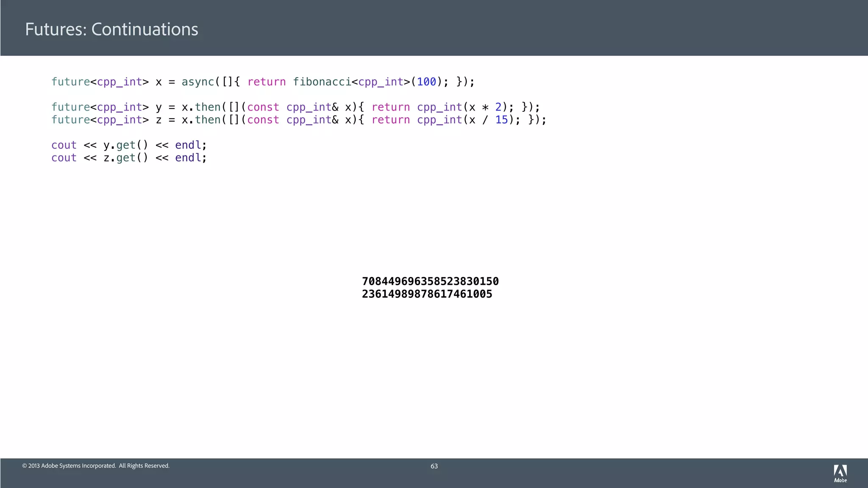Click the number 15 in the division expression

[501, 120]
